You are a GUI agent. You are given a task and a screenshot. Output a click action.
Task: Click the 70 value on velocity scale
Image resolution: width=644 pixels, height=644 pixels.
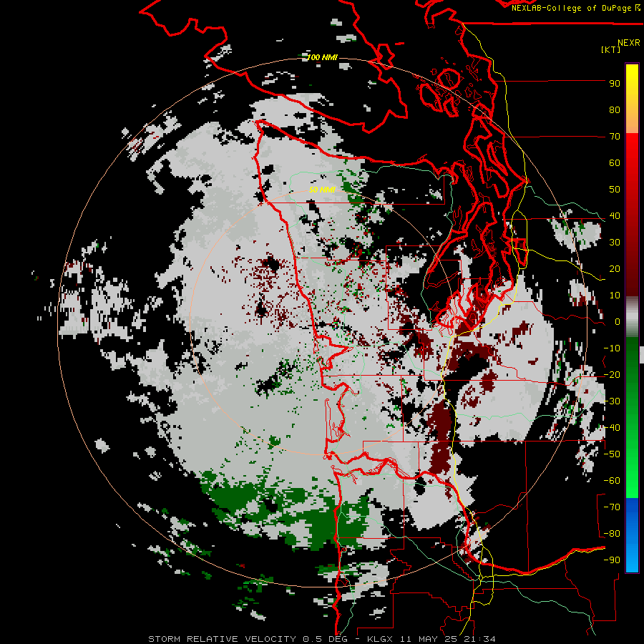[615, 137]
